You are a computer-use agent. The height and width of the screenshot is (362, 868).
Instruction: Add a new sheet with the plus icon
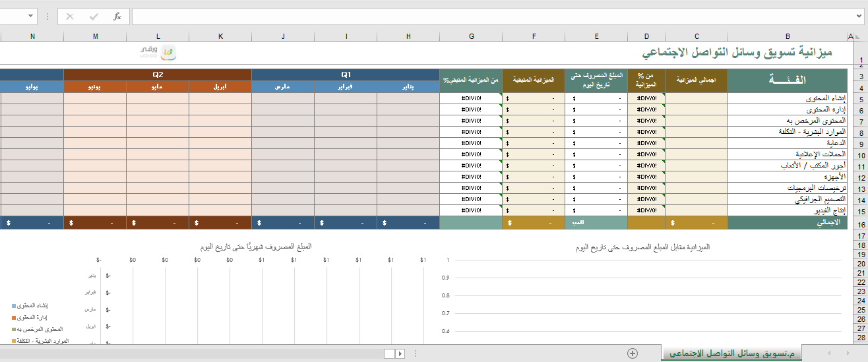pos(632,353)
